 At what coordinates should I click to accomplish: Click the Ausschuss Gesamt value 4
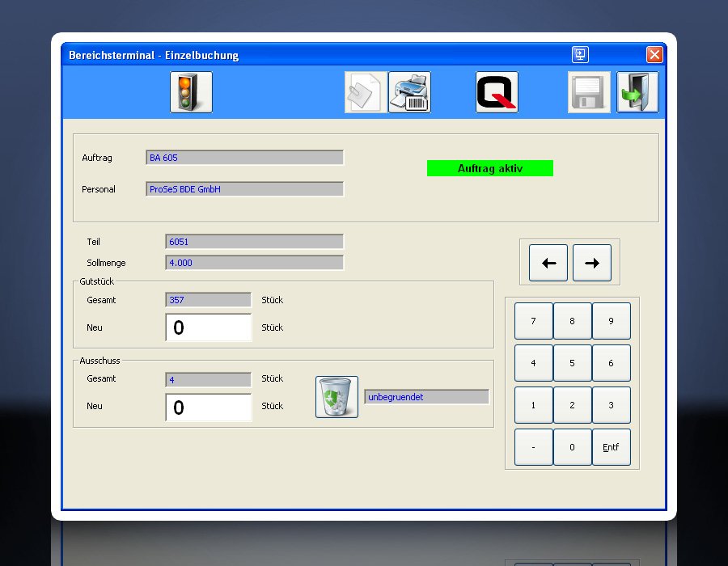(x=209, y=379)
